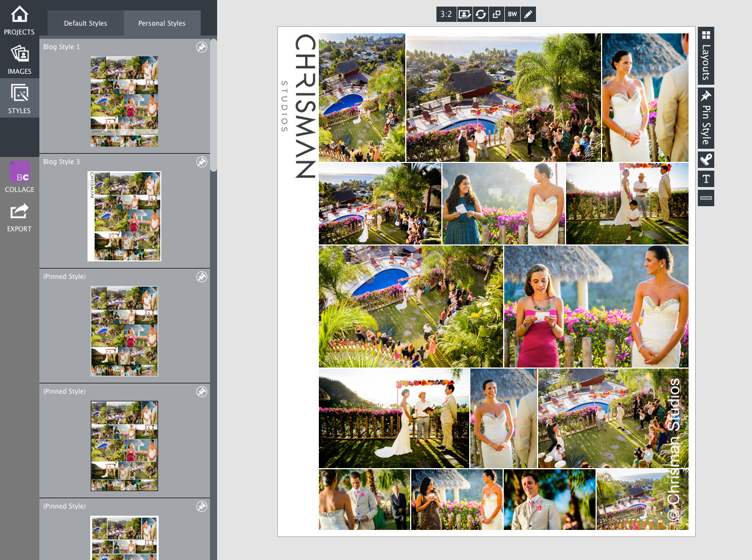Click the Pin Style button
The height and width of the screenshot is (560, 752).
click(706, 118)
